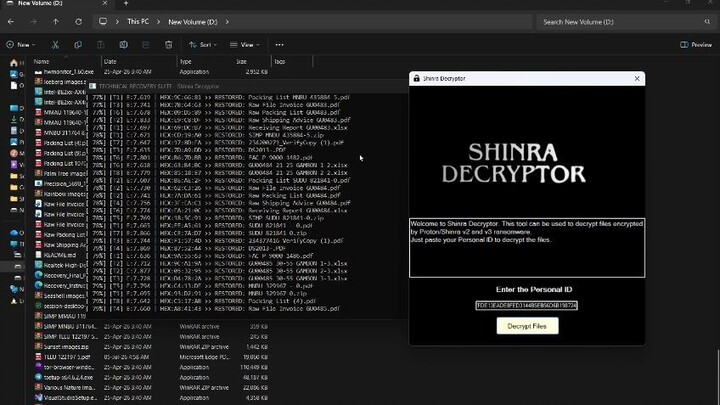This screenshot has width=720, height=405.
Task: Close the New Volume (D:) tab
Action: 105,3
